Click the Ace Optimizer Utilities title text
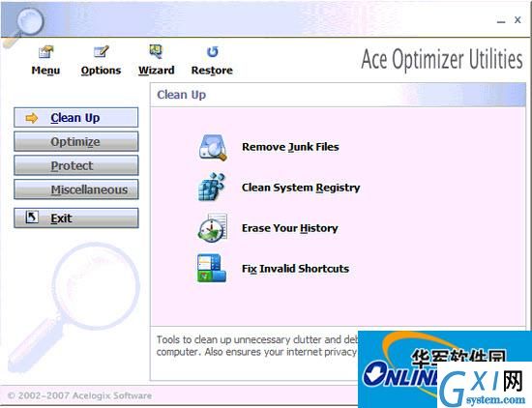Image resolution: width=532 pixels, height=408 pixels. (x=442, y=59)
